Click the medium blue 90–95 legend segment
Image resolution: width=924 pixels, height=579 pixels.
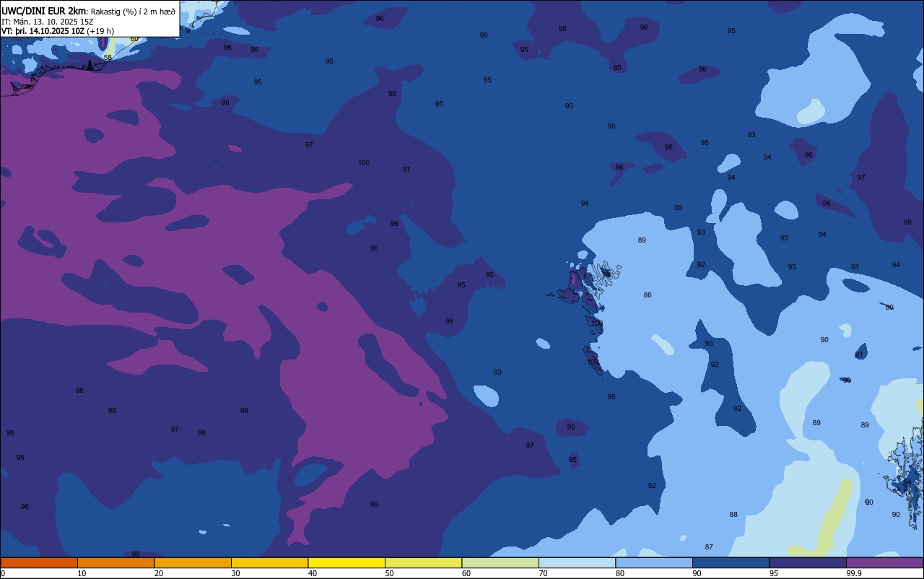[731, 562]
